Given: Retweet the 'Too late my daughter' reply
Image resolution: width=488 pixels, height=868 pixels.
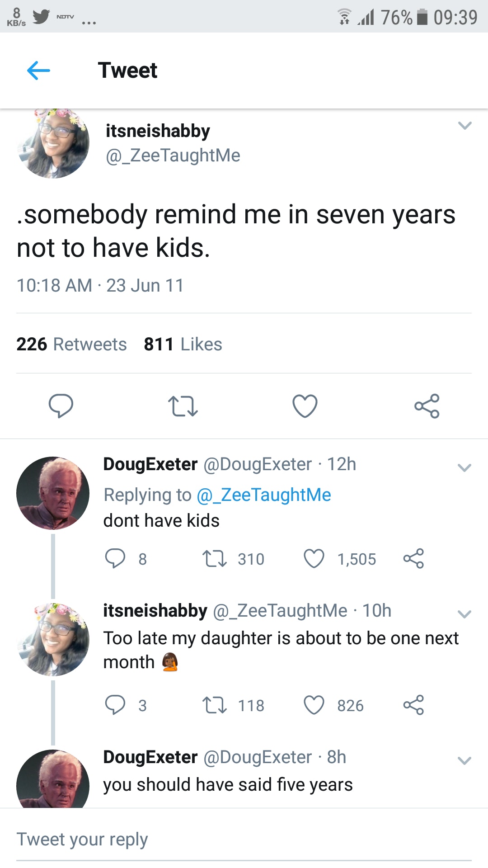Looking at the screenshot, I should point(215,705).
